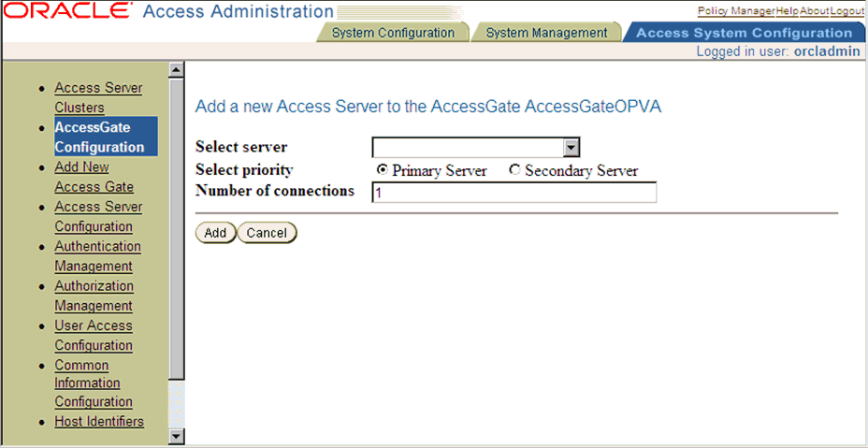
Task: Select AccessGate Configuration in sidebar
Action: point(106,137)
